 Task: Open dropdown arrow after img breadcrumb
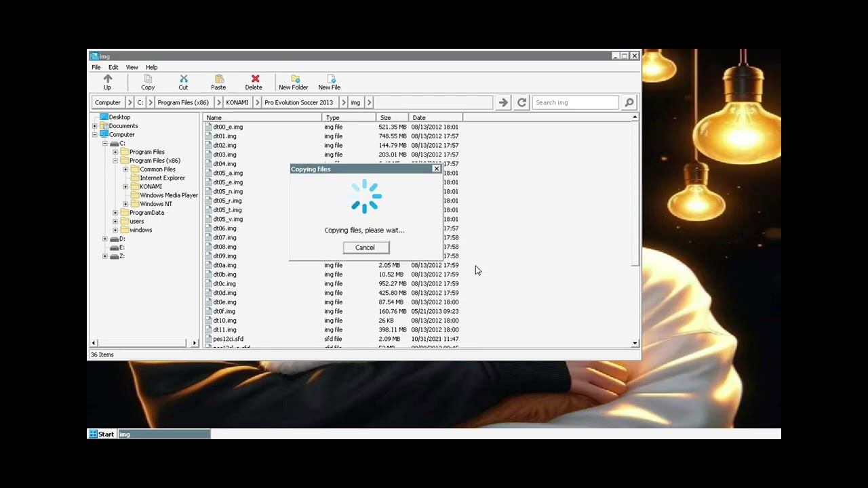[x=370, y=102]
